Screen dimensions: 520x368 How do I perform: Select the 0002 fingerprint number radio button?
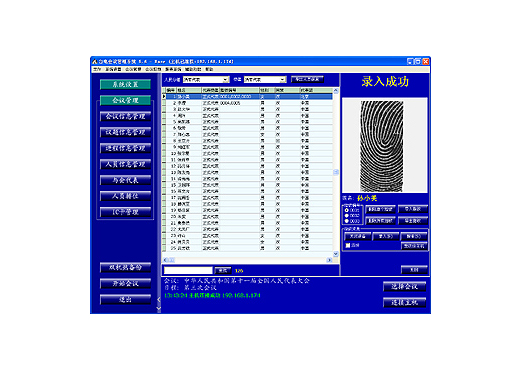347,216
